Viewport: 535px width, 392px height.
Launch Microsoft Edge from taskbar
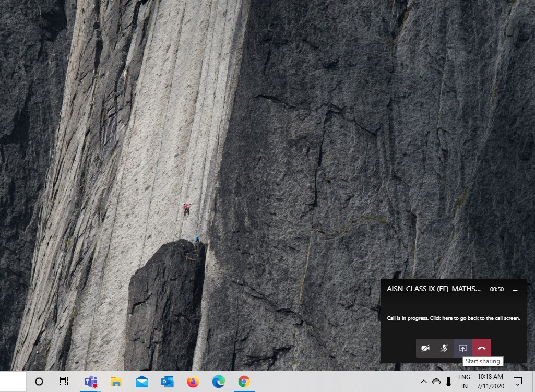point(219,382)
